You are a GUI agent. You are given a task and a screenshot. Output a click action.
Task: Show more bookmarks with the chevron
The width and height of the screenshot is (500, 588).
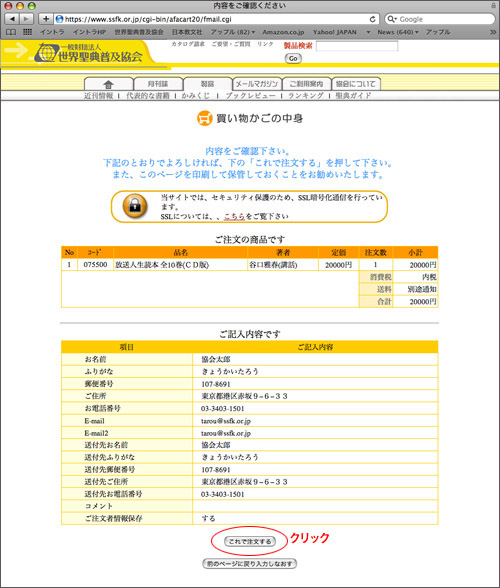click(493, 32)
